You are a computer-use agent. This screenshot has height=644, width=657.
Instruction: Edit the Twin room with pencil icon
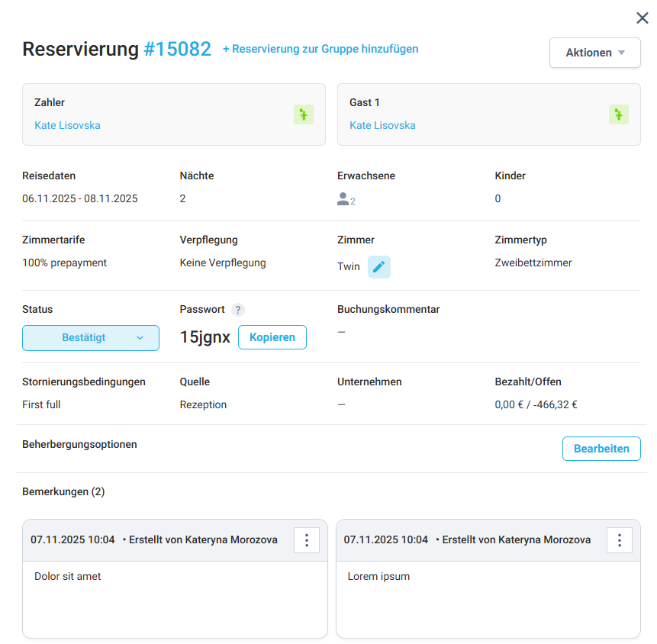379,267
